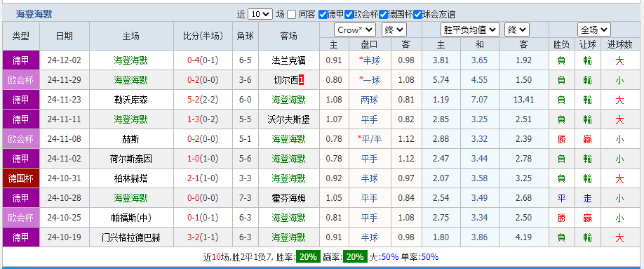Click home odds 5.74 in 切尔西 row
Viewport: 644px width, 269px height.
click(x=441, y=80)
